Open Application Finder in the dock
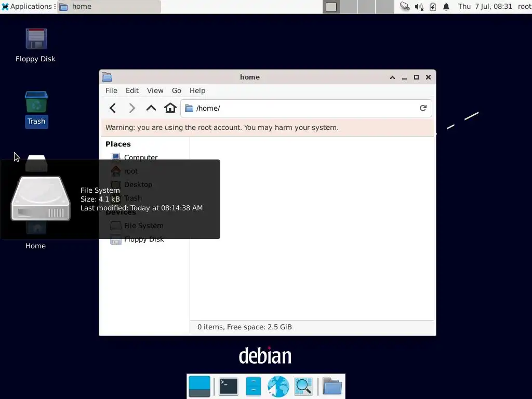The image size is (532, 399). (303, 387)
